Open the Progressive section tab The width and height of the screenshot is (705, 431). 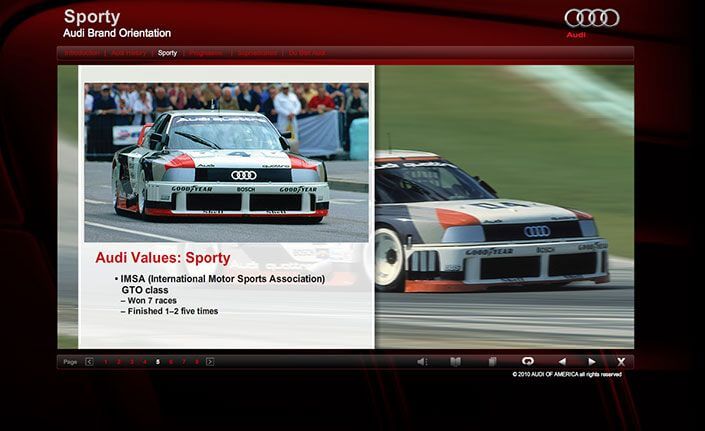(205, 53)
